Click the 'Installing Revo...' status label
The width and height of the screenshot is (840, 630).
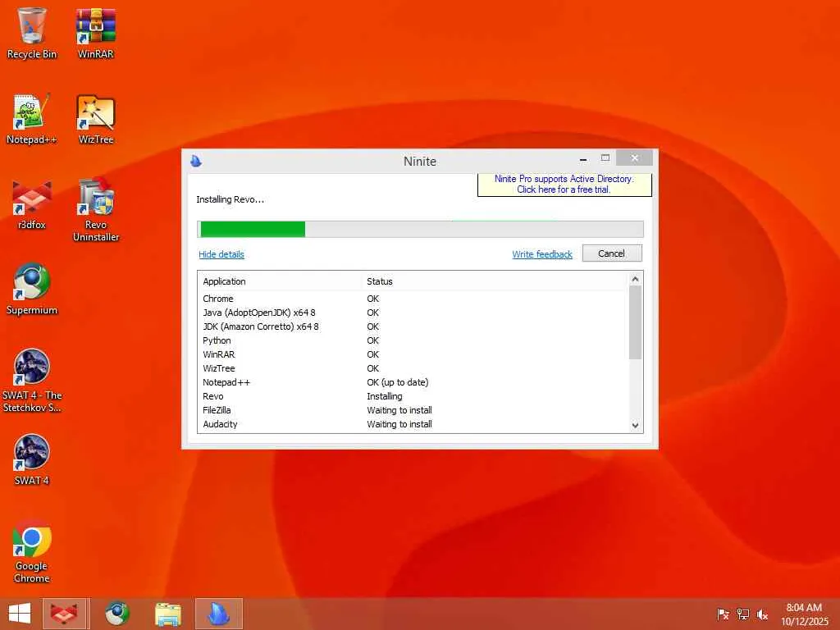coord(230,200)
